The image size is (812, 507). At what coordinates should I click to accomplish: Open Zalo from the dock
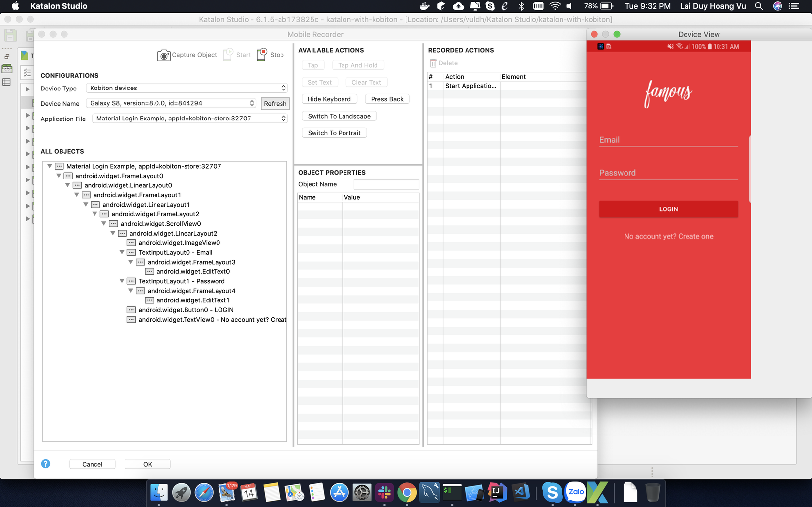[x=576, y=492]
